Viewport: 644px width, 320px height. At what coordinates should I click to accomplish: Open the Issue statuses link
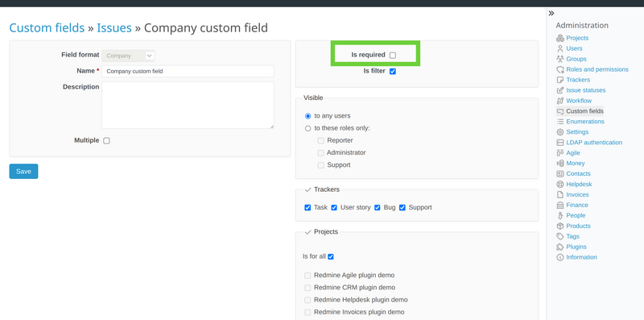coord(586,90)
